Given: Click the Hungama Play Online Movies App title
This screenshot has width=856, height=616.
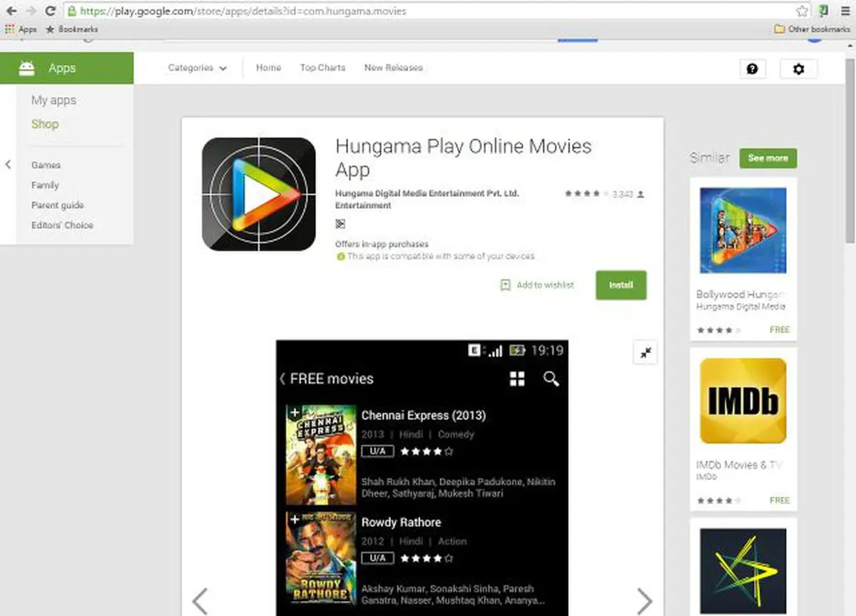Looking at the screenshot, I should tap(464, 158).
